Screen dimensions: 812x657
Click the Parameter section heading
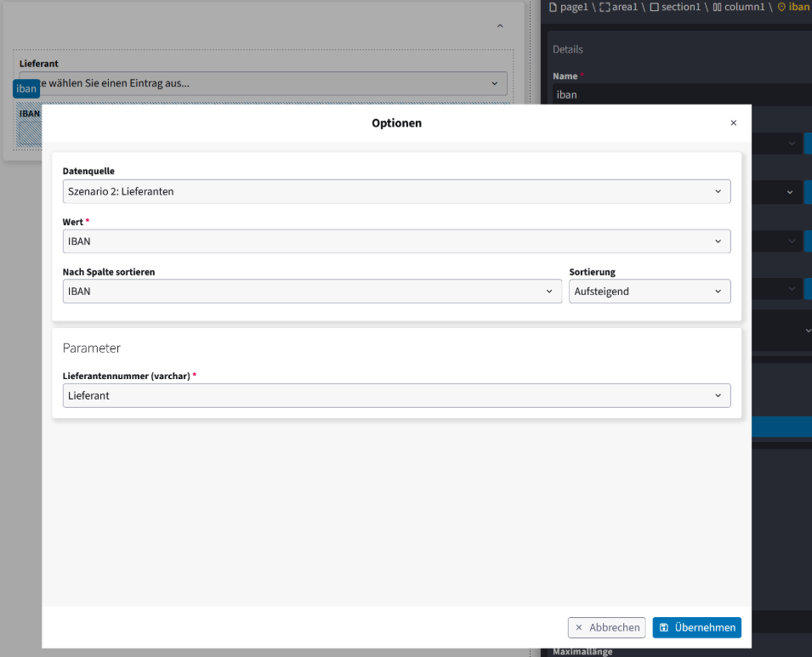point(92,348)
